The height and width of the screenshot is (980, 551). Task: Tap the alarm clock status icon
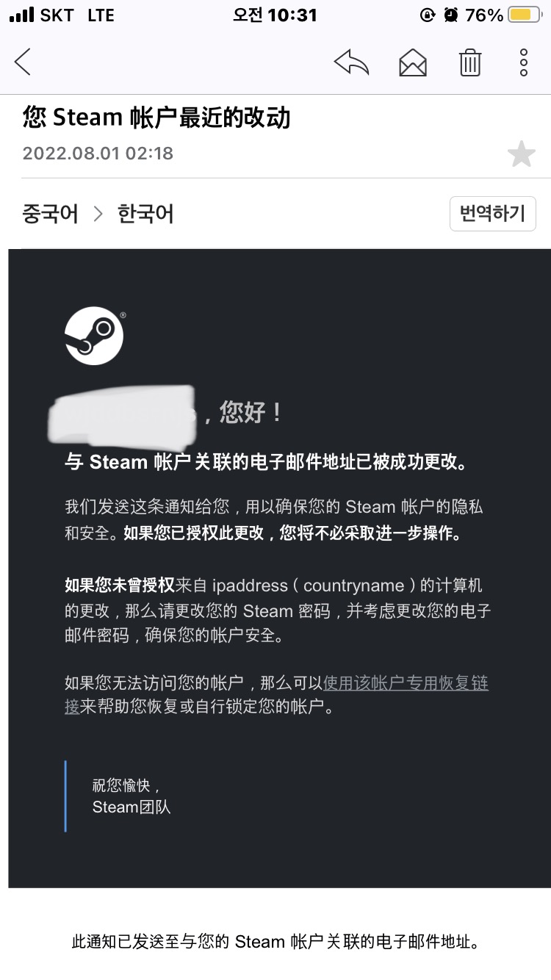[451, 15]
